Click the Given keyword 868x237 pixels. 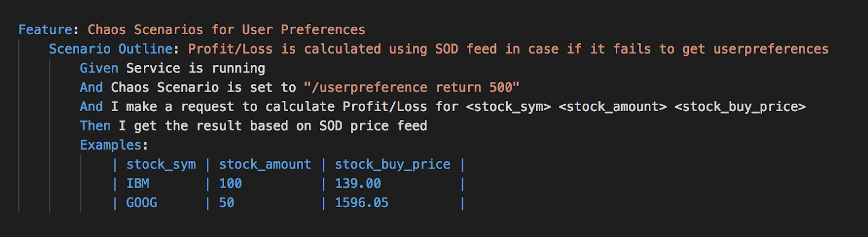point(99,68)
